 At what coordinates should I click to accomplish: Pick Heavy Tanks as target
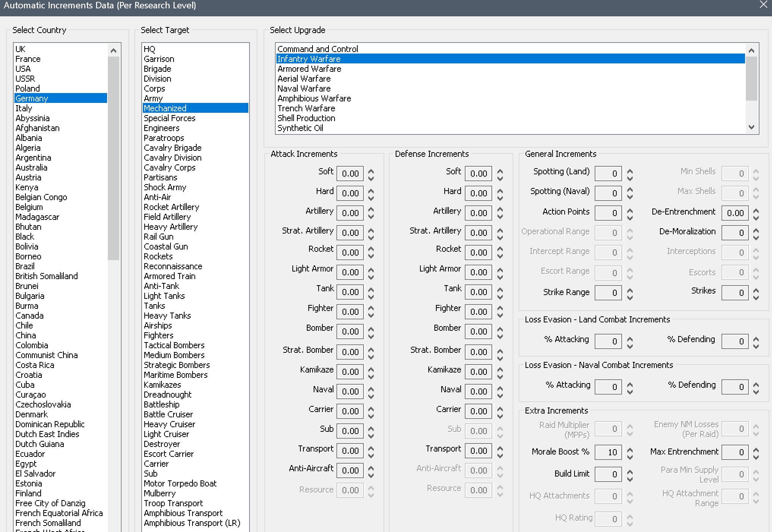click(167, 316)
